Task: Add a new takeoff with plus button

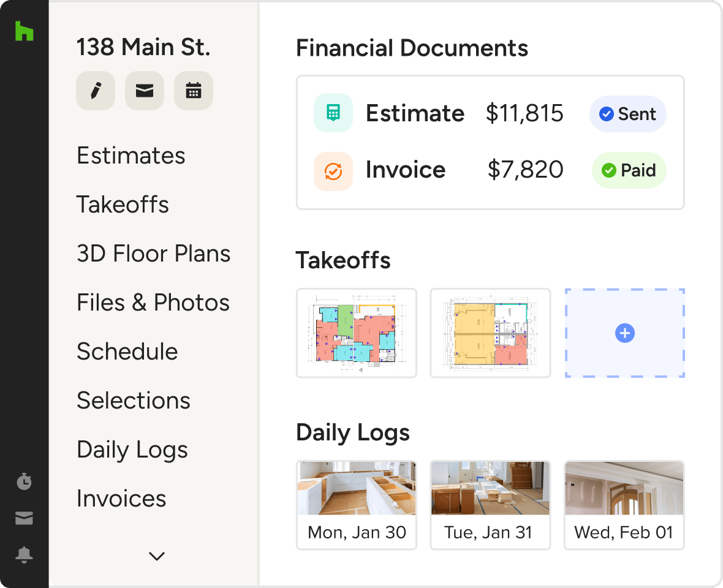Action: (624, 333)
